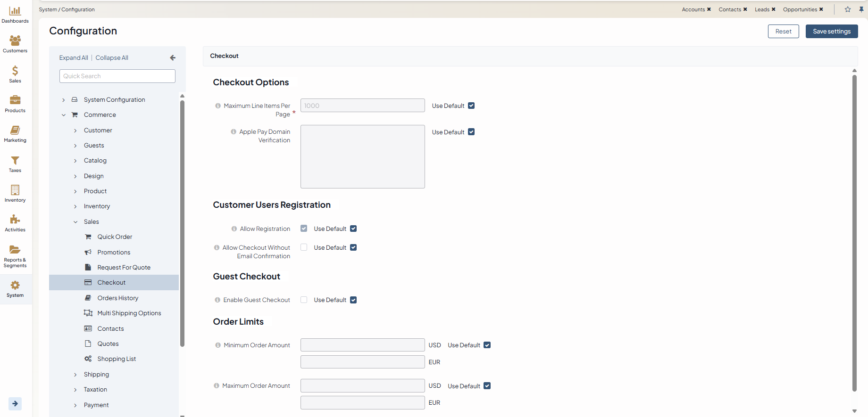
Task: Expand the Shipping tree node
Action: (75, 375)
